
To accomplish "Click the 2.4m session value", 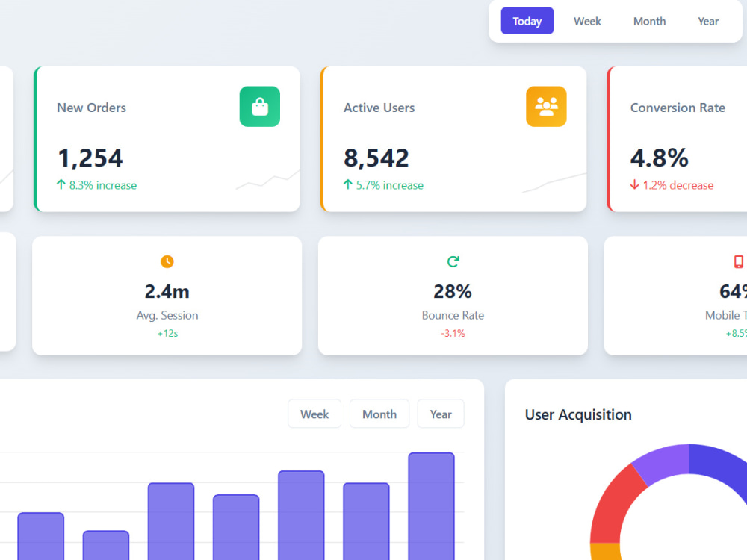I will click(x=167, y=291).
